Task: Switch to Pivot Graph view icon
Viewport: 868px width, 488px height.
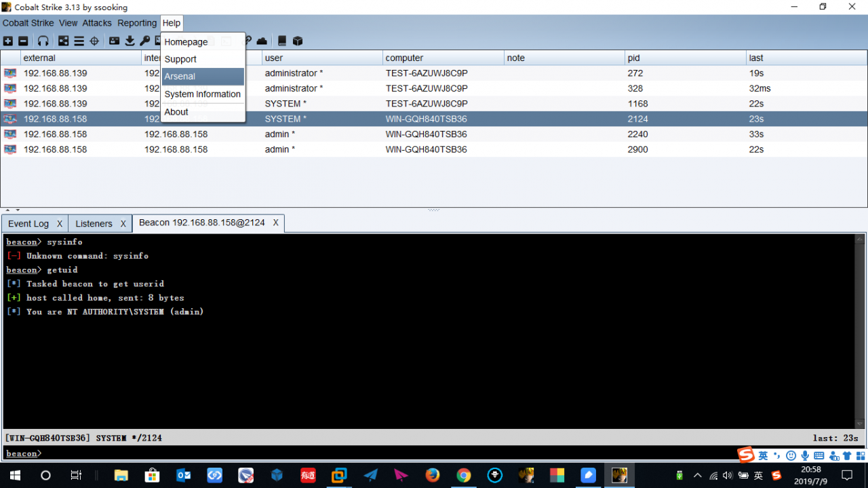Action: click(x=64, y=41)
